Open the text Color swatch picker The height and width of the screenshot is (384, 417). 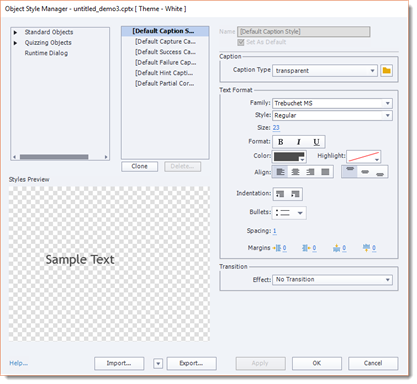click(x=289, y=157)
